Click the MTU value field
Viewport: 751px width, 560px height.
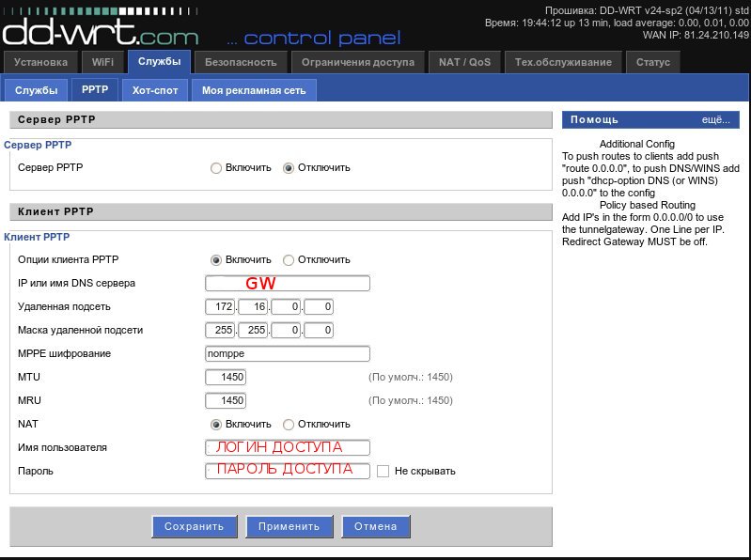[226, 377]
